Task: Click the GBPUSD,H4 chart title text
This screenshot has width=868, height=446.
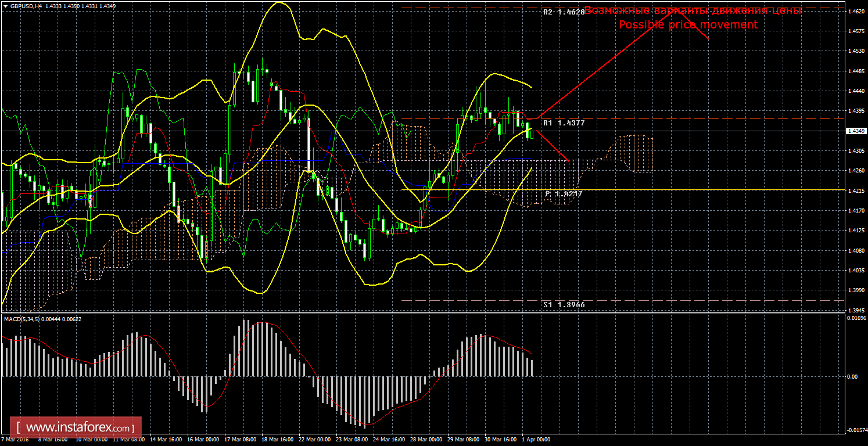Action: [25, 6]
